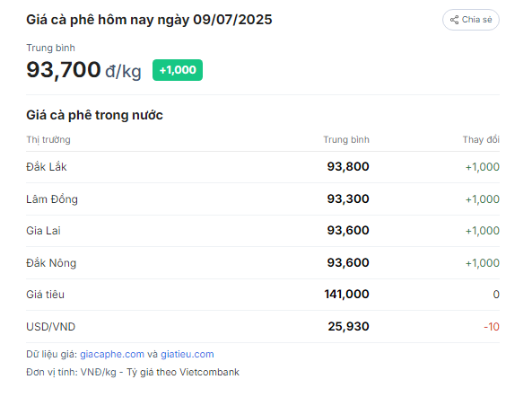Select the Đắk Lắk market row

263,167
